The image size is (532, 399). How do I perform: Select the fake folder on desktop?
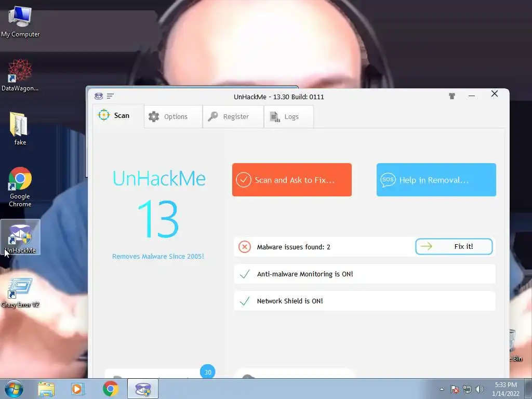click(x=20, y=128)
